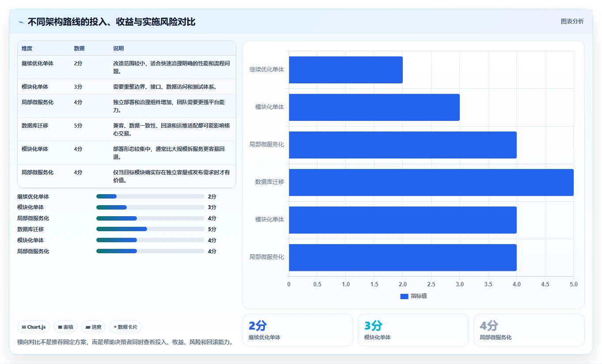Click the 继续优化单体 y-axis label in the chart
This screenshot has width=602, height=364.
tap(267, 70)
